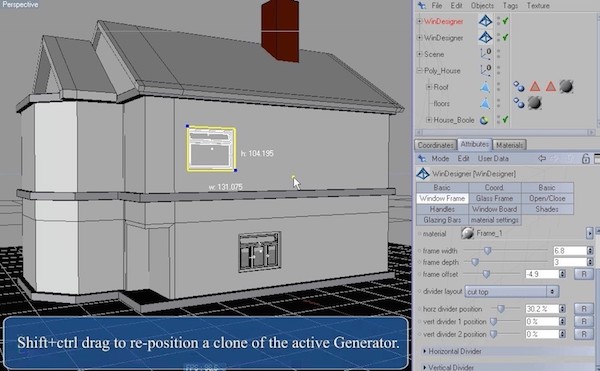The width and height of the screenshot is (600, 371).
Task: Select the Roof row's phong tag
Action: 519,87
